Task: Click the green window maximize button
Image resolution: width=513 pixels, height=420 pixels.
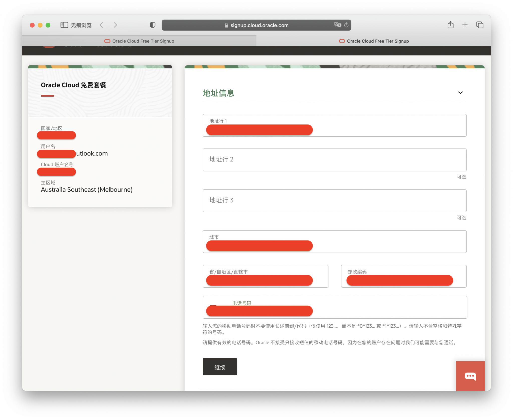Action: 48,25
